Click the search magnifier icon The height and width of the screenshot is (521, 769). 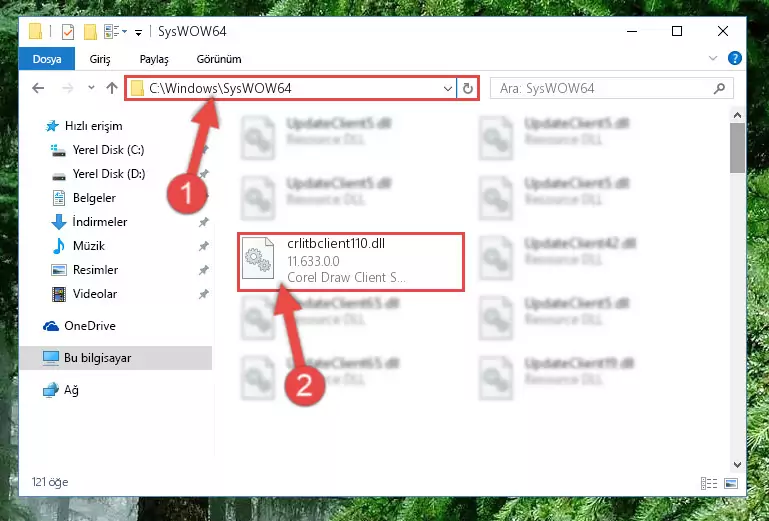click(719, 88)
